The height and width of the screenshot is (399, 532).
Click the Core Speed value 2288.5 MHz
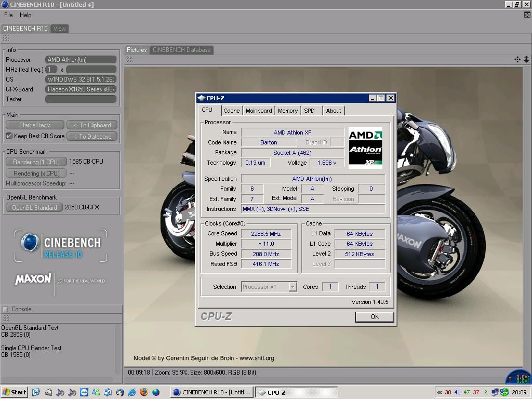coord(266,234)
